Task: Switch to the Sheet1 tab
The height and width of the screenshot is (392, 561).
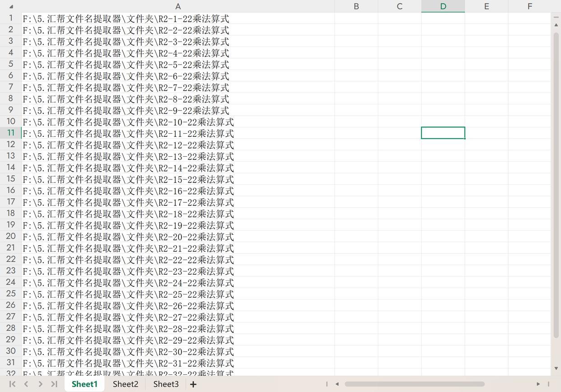Action: pos(84,384)
